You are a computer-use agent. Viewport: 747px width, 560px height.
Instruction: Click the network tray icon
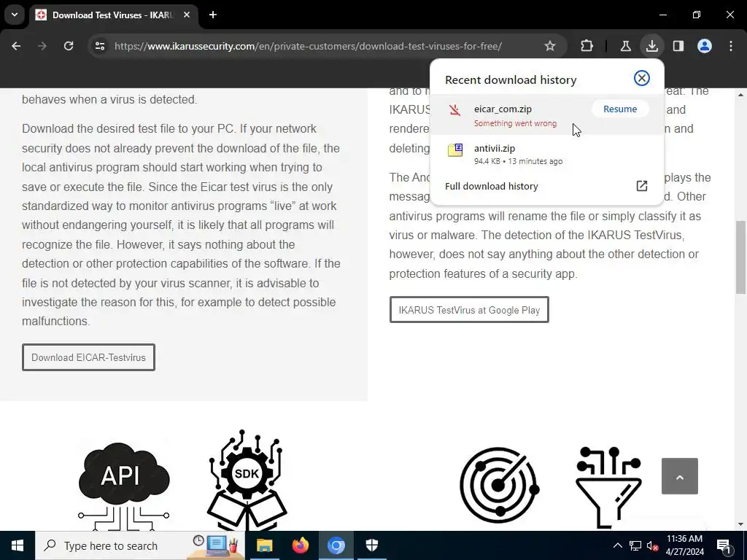(x=635, y=545)
